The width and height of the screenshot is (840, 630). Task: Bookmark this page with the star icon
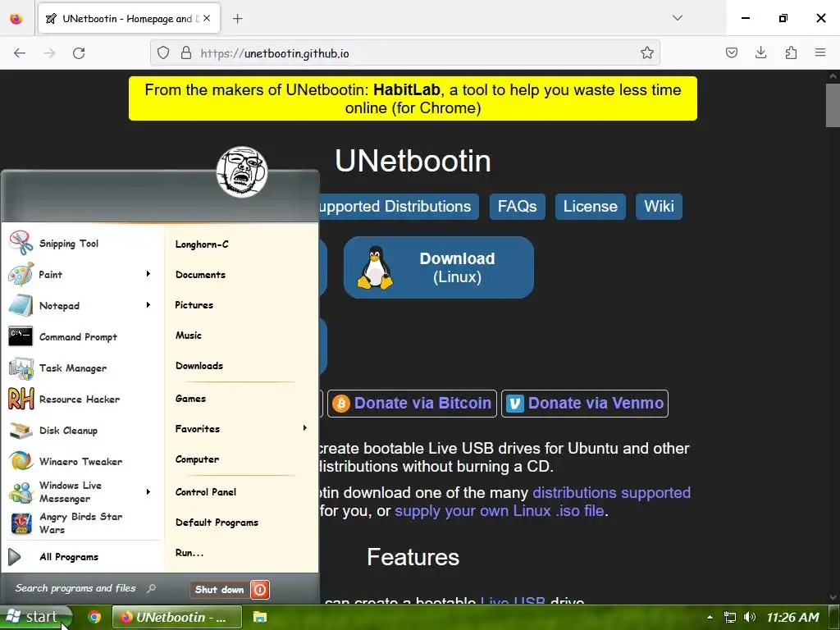pos(647,52)
